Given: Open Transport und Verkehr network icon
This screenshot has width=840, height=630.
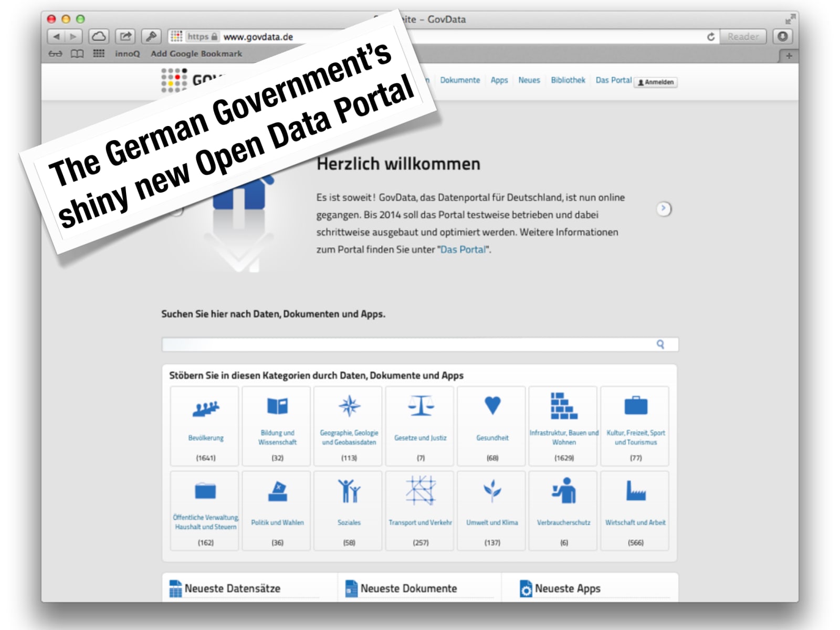Looking at the screenshot, I should (421, 490).
